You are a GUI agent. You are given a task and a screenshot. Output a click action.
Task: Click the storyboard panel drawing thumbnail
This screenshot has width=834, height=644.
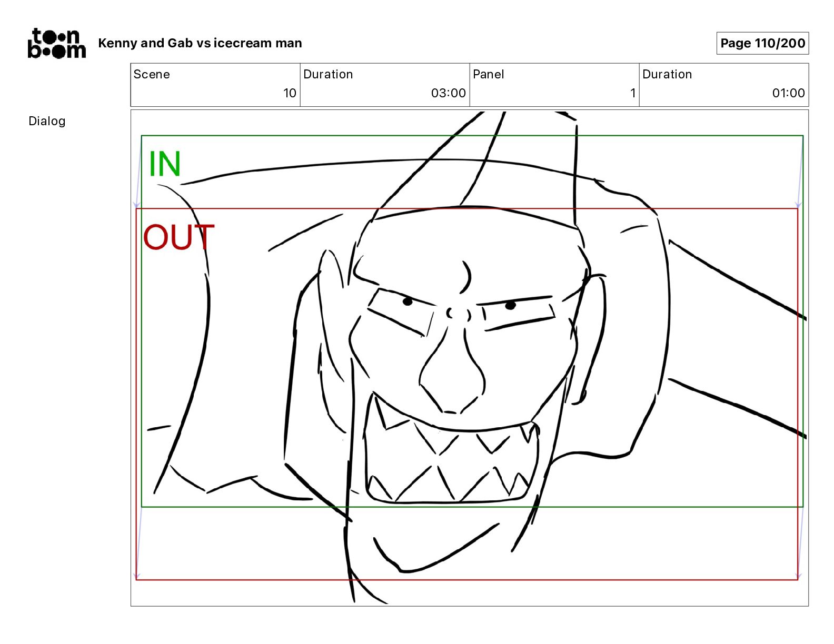click(x=469, y=358)
